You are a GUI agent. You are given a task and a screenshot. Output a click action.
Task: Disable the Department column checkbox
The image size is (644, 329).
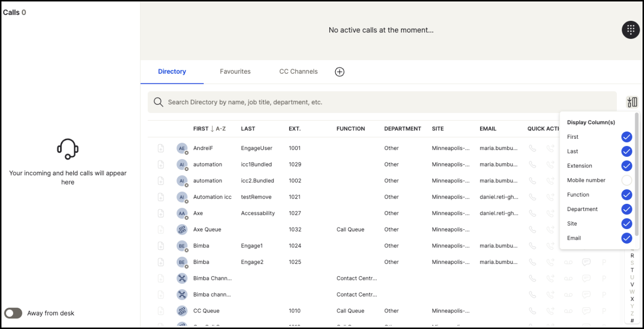(627, 209)
